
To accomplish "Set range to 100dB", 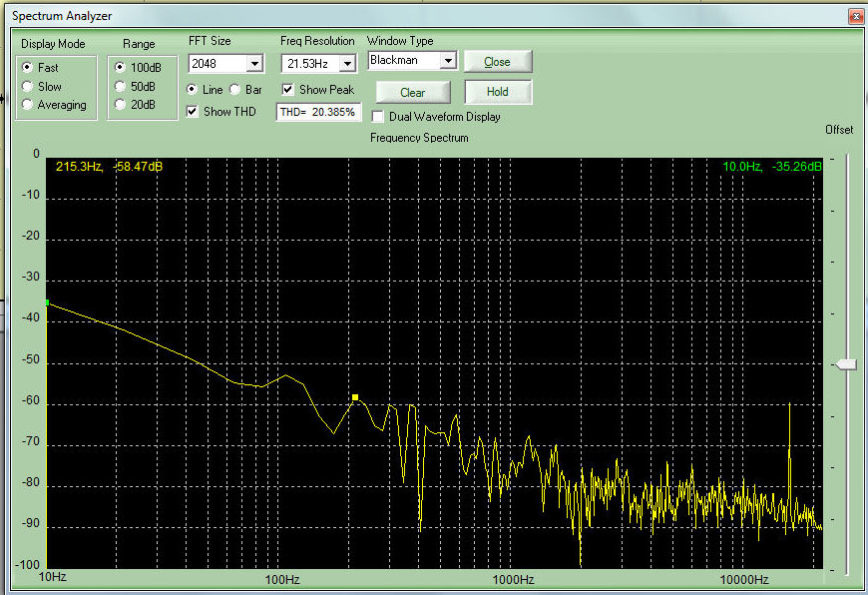I will pyautogui.click(x=121, y=68).
